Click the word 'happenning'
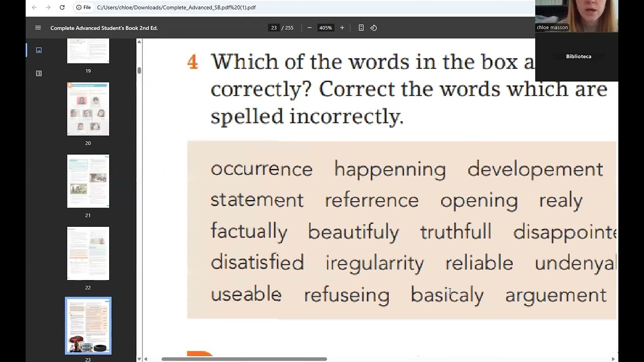 pos(390,170)
